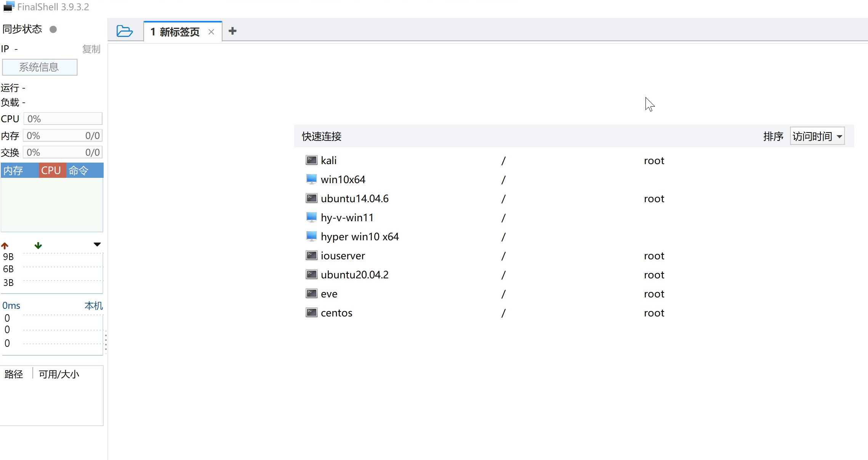Screen dimensions: 868x460
Task: Click root user of kali row
Action: [x=654, y=161]
